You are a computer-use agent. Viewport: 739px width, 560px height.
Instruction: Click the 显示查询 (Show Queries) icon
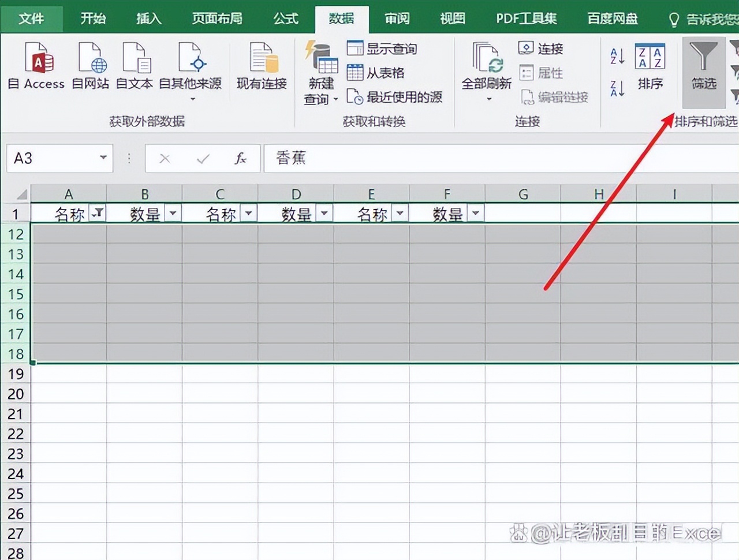(382, 48)
